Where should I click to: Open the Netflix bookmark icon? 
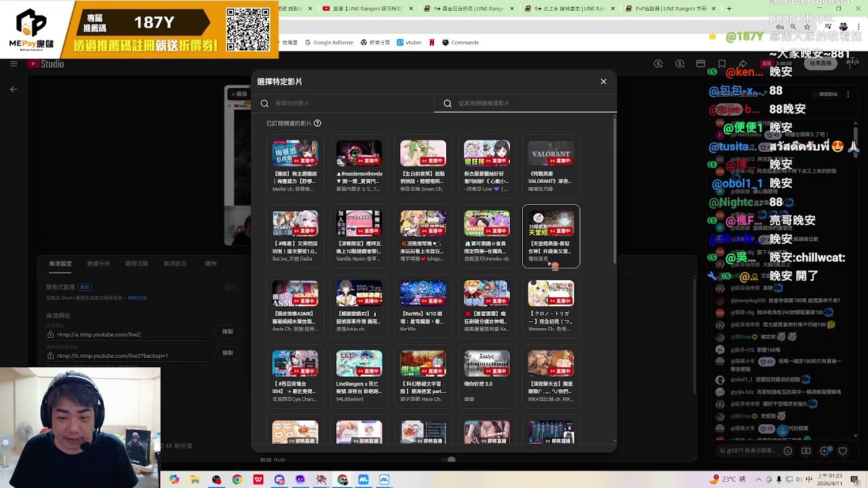(432, 43)
